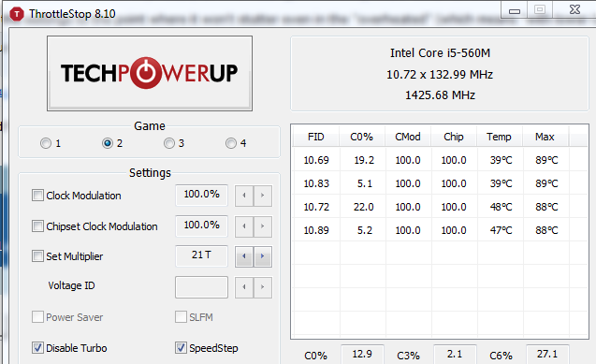The image size is (596, 364).
Task: Decrease Clock Modulation with left arrow
Action: tap(244, 196)
